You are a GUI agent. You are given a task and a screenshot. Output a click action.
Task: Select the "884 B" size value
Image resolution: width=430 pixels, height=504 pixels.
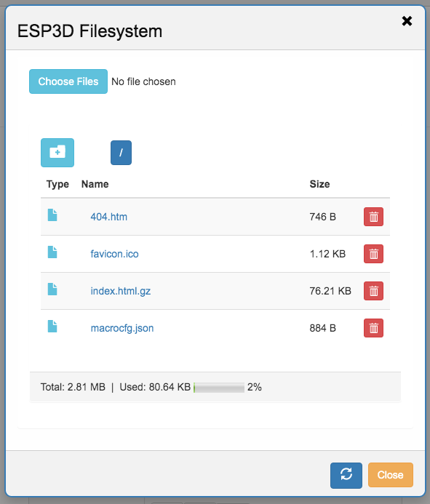pyautogui.click(x=322, y=328)
